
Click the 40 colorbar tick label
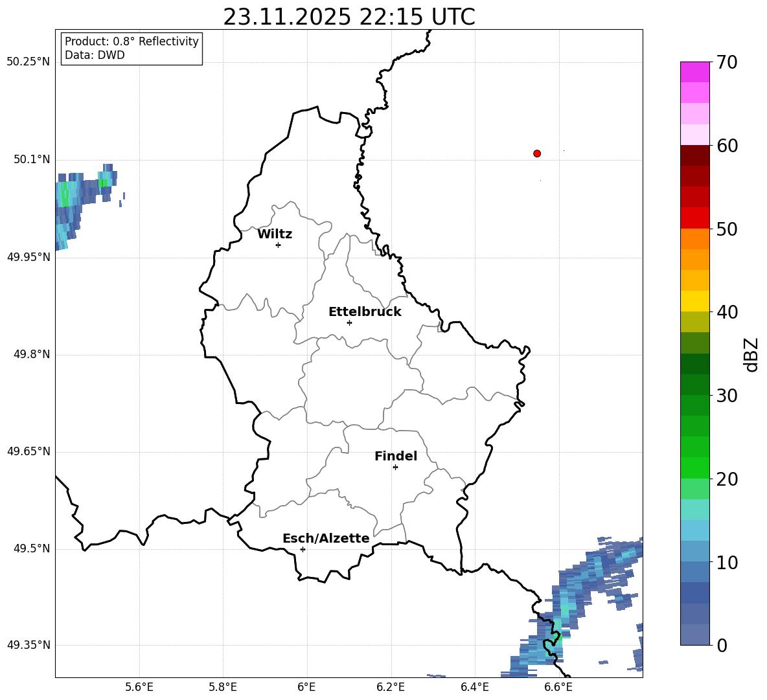coord(727,312)
